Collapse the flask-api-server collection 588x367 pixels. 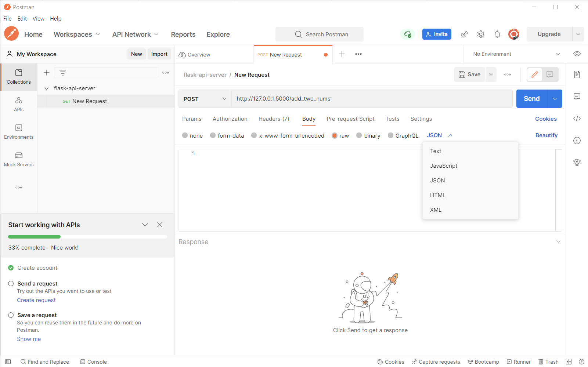pyautogui.click(x=47, y=88)
